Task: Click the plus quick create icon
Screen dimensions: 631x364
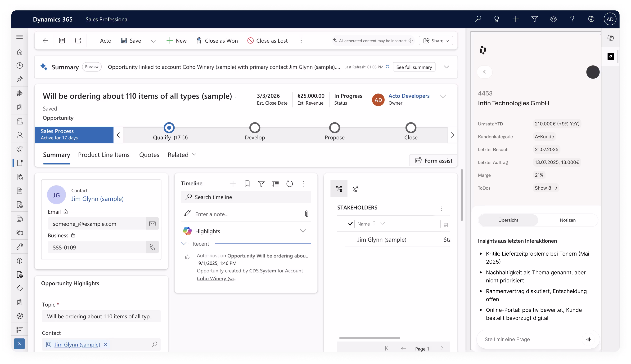Action: (515, 19)
